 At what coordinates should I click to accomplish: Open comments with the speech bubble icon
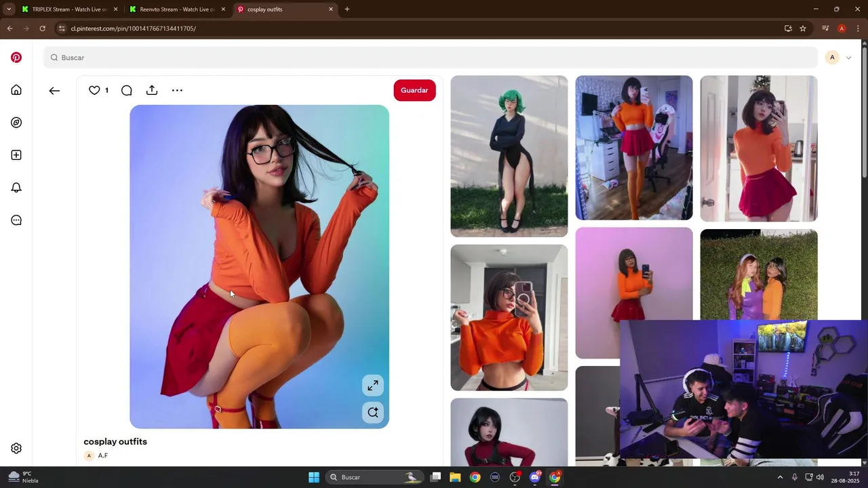(x=126, y=90)
